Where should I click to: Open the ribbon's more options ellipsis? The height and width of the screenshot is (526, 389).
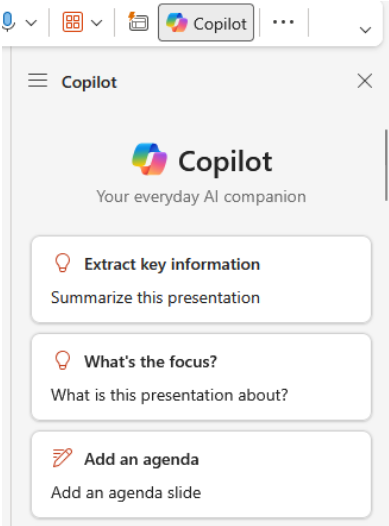pyautogui.click(x=283, y=22)
